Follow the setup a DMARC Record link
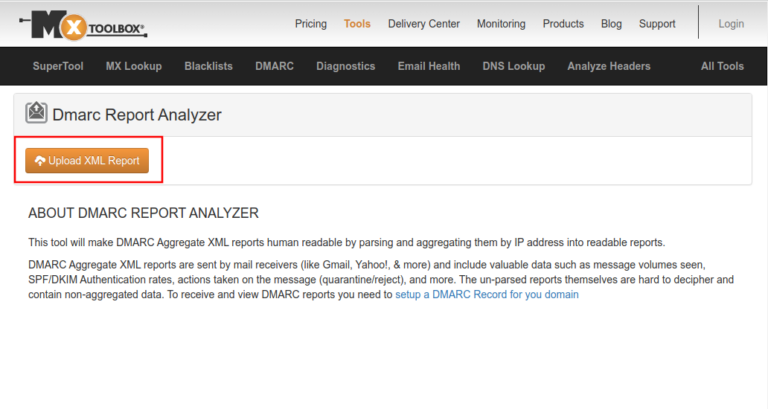The width and height of the screenshot is (768, 409). click(487, 295)
